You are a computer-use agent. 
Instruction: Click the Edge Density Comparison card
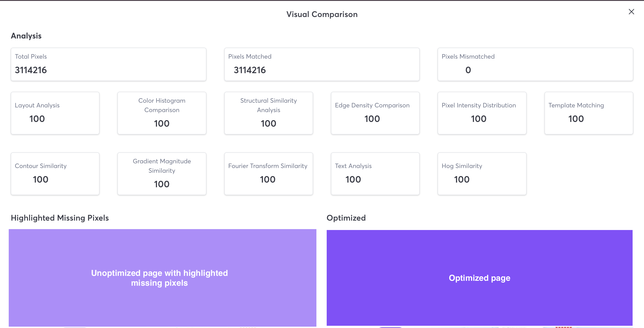click(375, 113)
